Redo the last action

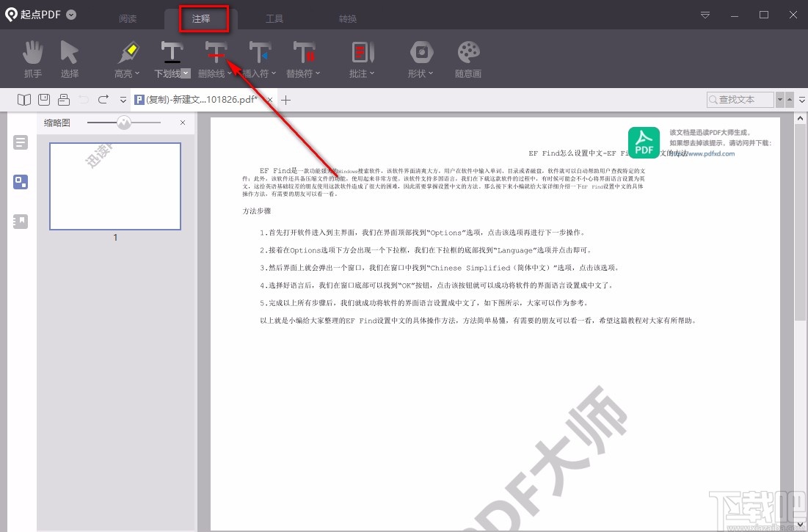pos(103,99)
